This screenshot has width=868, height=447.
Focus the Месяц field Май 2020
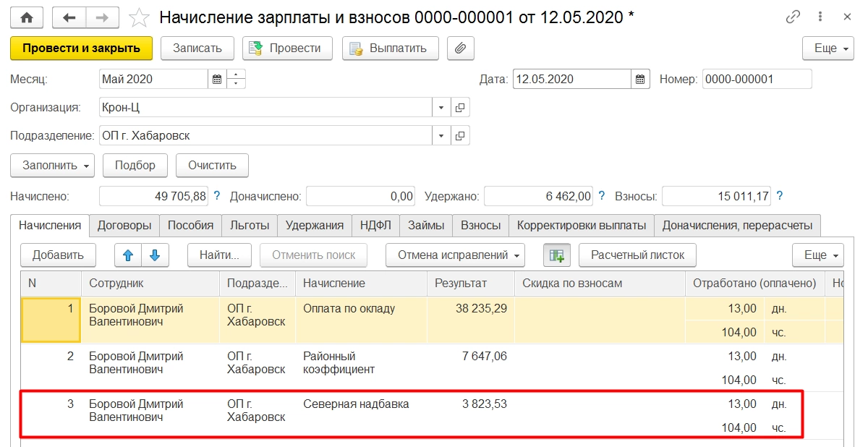click(x=153, y=79)
